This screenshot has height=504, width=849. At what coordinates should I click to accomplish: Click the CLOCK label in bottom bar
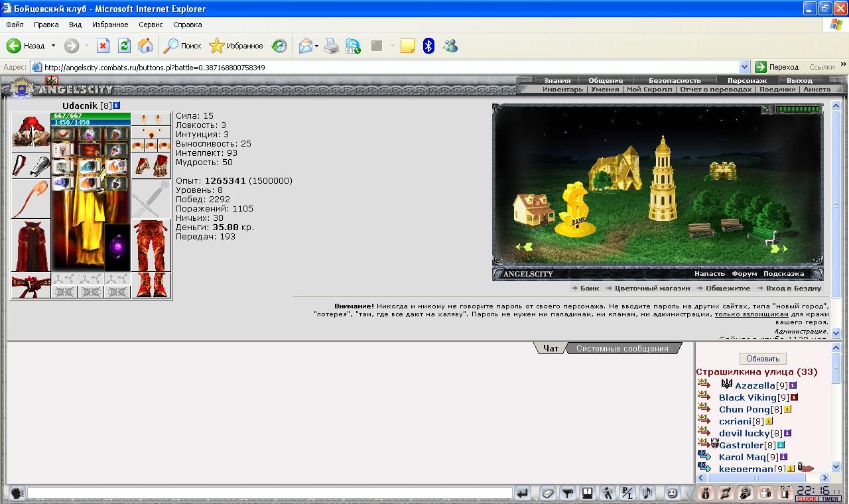pyautogui.click(x=807, y=499)
